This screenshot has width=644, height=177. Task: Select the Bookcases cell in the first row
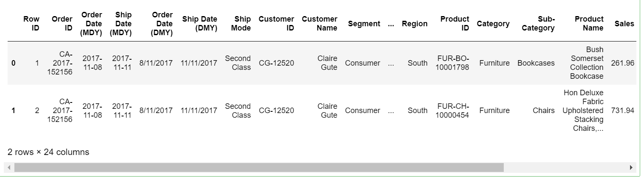(x=536, y=63)
